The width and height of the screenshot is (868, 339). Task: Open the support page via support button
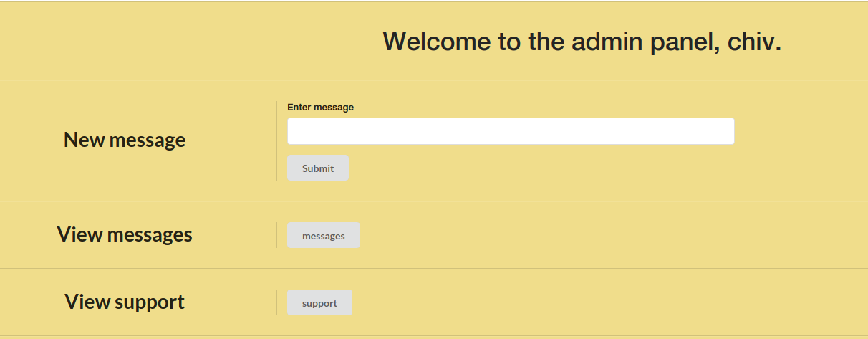(x=319, y=302)
